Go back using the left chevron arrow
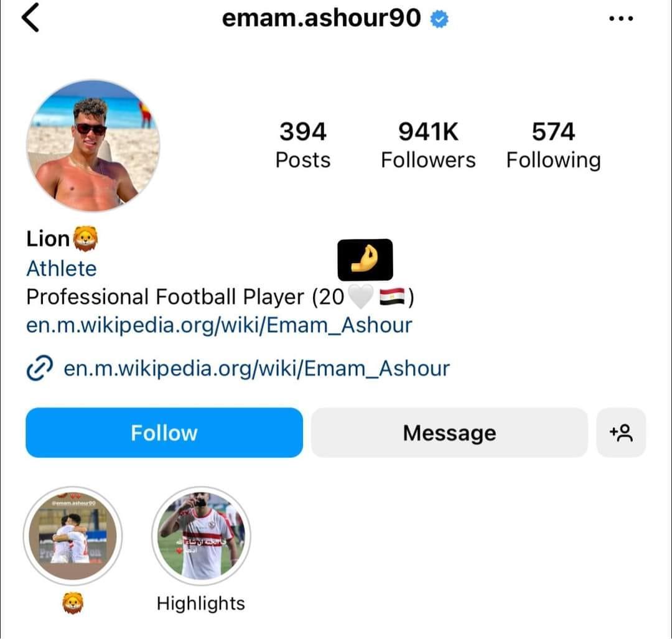This screenshot has width=672, height=639. point(30,17)
